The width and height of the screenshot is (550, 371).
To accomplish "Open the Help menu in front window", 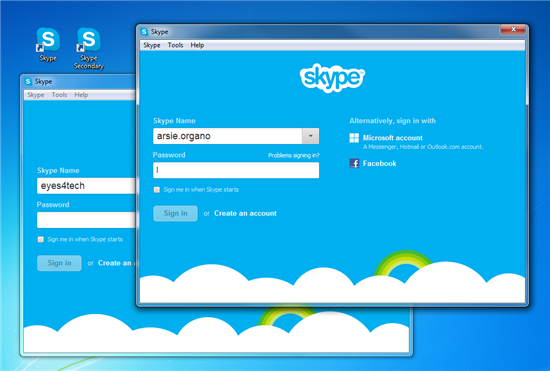I will 197,45.
